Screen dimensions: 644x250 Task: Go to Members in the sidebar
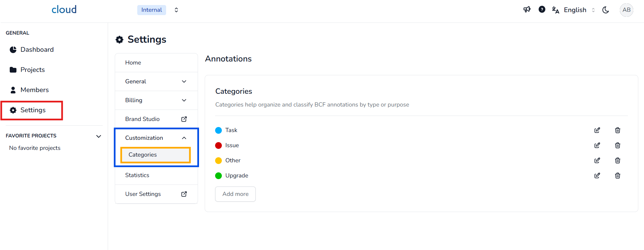34,90
